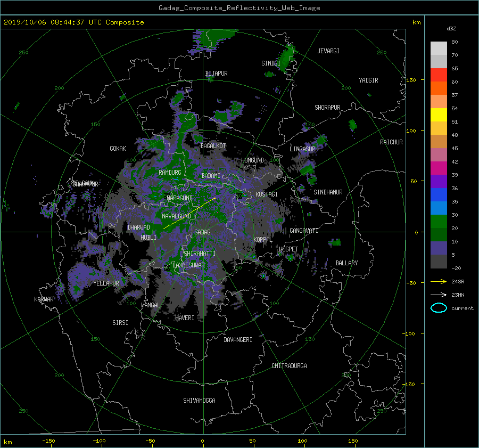
Task: Click the HOSPET city label
Action: [288, 249]
